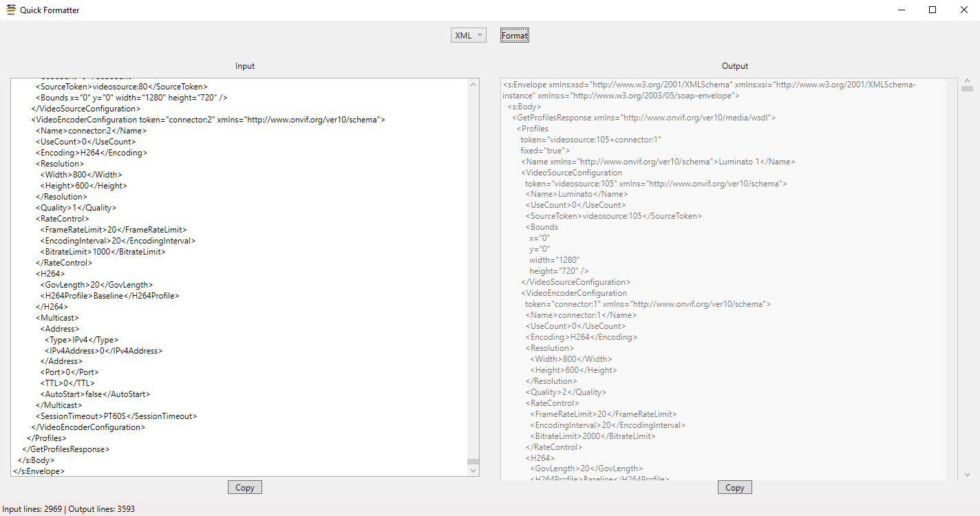Click the Output scrollbar up arrow
Viewport: 980px width, 516px height.
[967, 81]
